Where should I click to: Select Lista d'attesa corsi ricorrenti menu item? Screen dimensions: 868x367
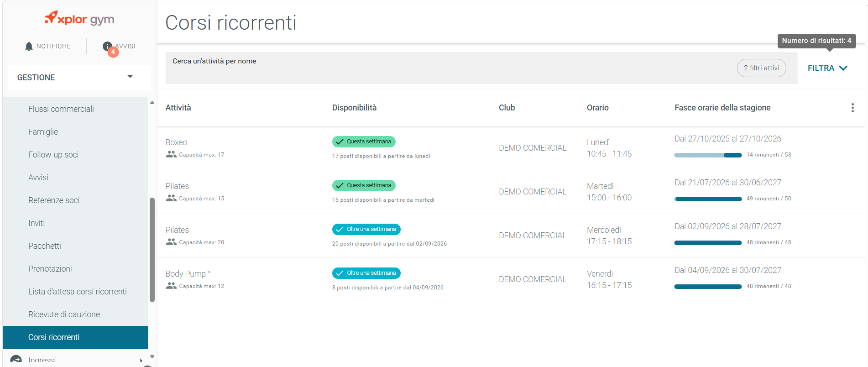tap(75, 291)
